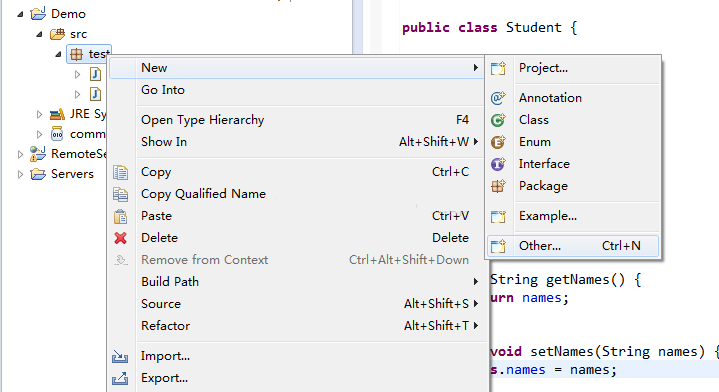Expand the RemoteSystems project node
Viewport: 719px width, 392px height.
(x=20, y=154)
